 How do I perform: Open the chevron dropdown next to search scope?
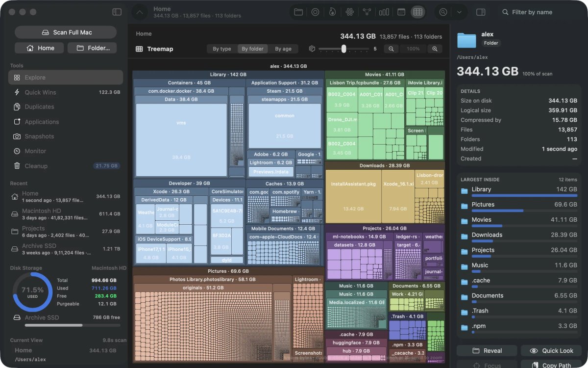pyautogui.click(x=459, y=12)
